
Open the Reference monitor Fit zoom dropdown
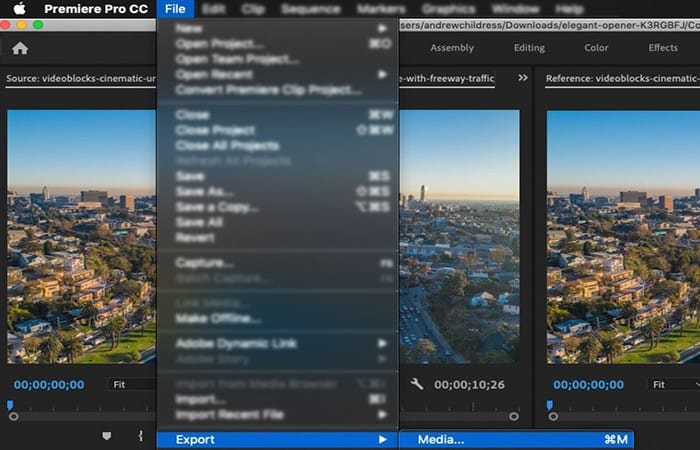pyautogui.click(x=674, y=384)
